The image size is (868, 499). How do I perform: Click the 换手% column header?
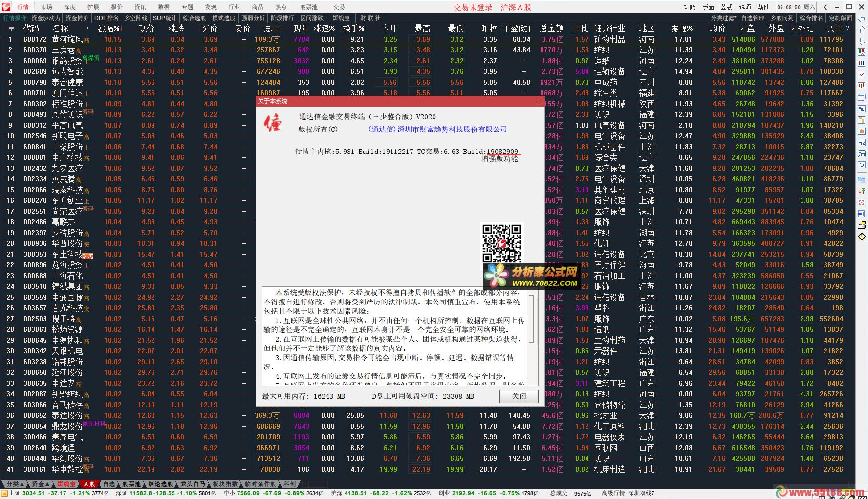353,28
